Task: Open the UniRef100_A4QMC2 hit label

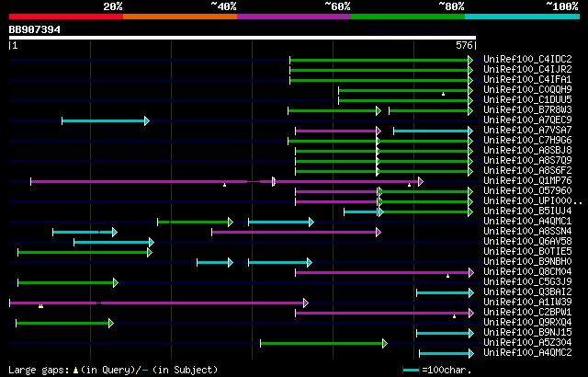Action: click(527, 353)
